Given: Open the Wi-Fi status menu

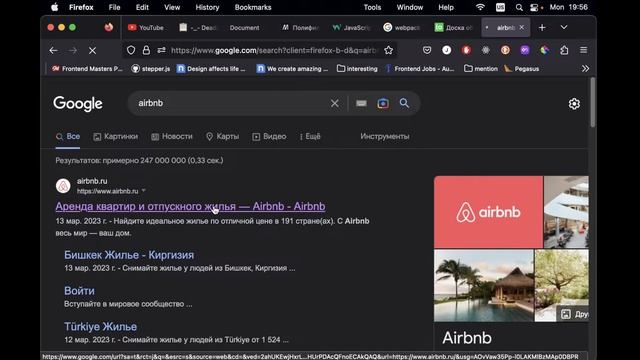Looking at the screenshot, I should click(480, 7).
